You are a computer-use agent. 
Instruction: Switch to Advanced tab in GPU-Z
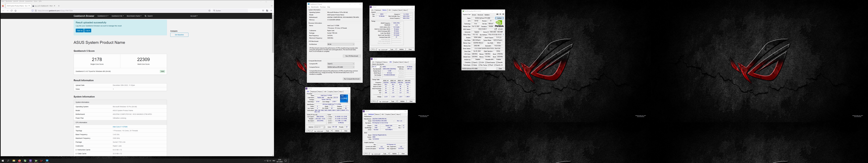click(x=480, y=15)
